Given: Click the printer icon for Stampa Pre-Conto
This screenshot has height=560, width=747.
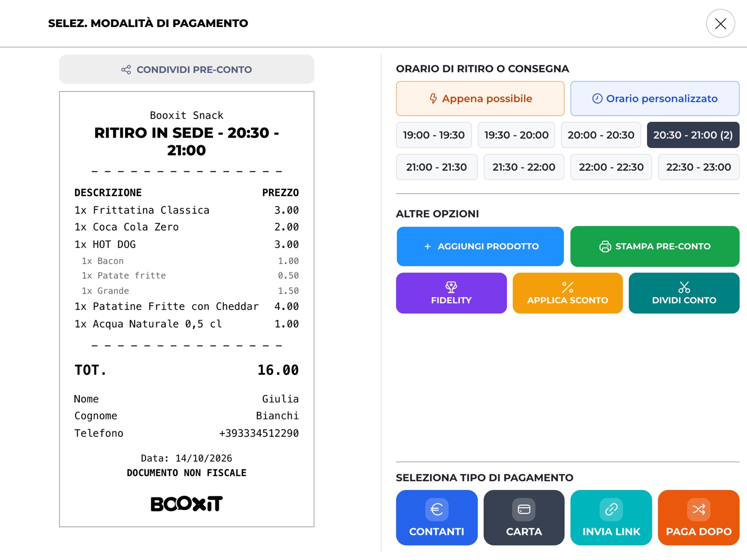Looking at the screenshot, I should pos(605,246).
